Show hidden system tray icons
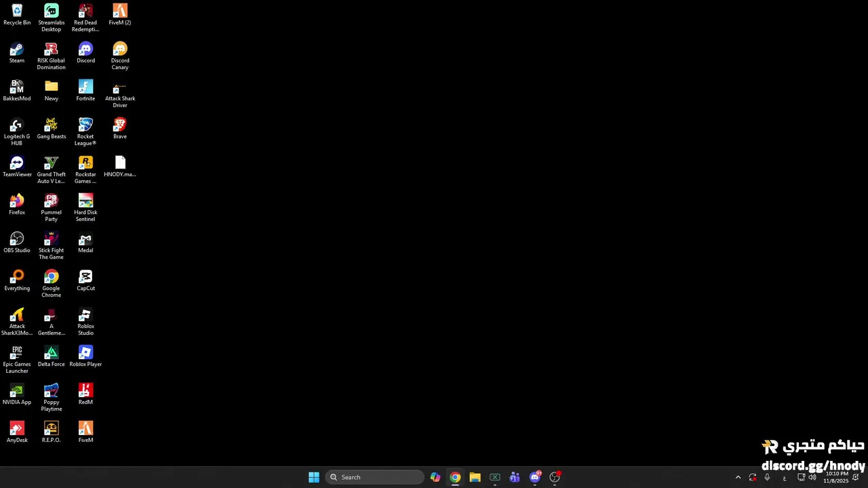Screen dimensions: 868x488 pos(738,477)
